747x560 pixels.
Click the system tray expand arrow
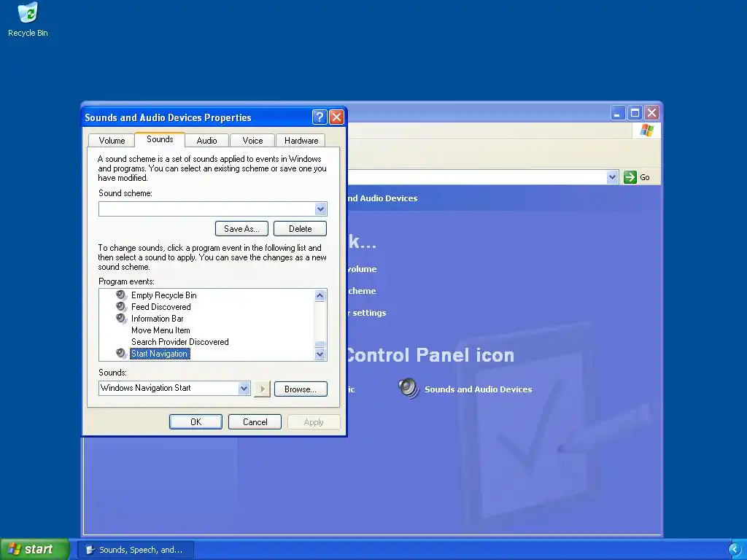click(735, 550)
